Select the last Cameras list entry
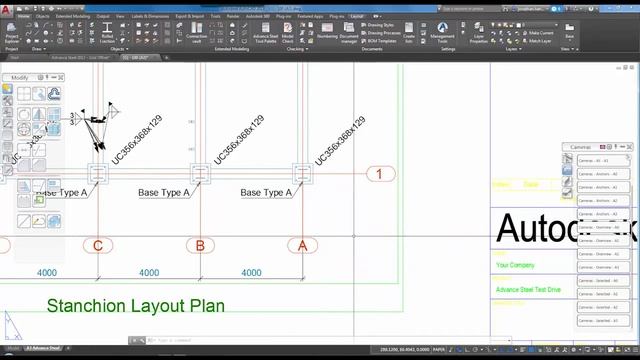 coord(603,320)
